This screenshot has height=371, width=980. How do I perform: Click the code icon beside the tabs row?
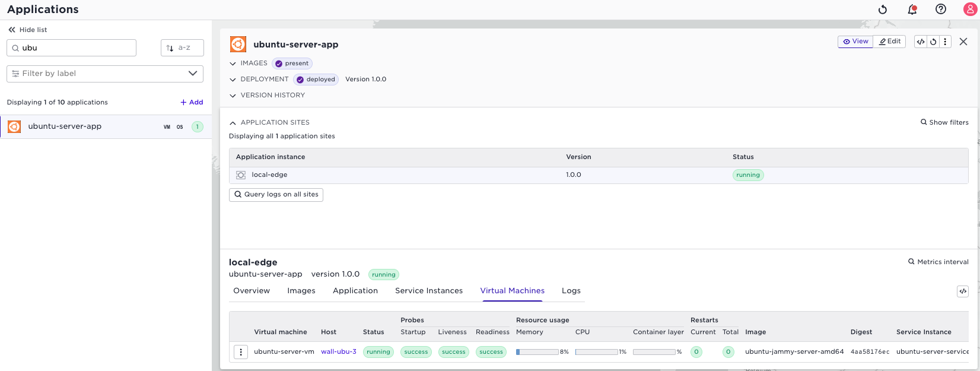pyautogui.click(x=963, y=291)
